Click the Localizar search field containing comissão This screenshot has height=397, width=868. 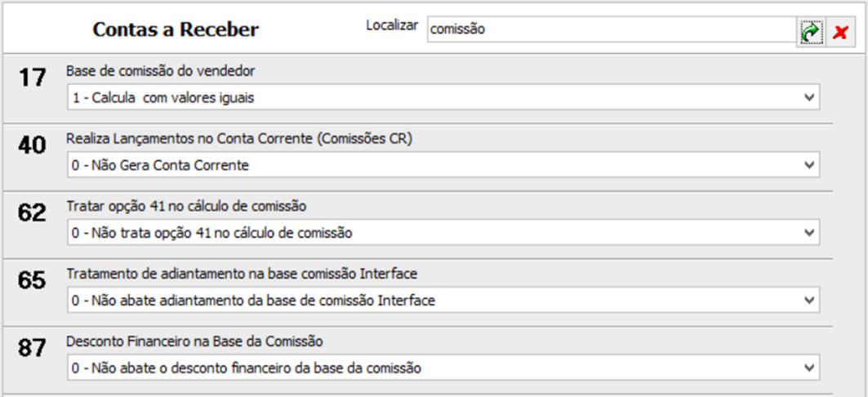click(x=612, y=29)
